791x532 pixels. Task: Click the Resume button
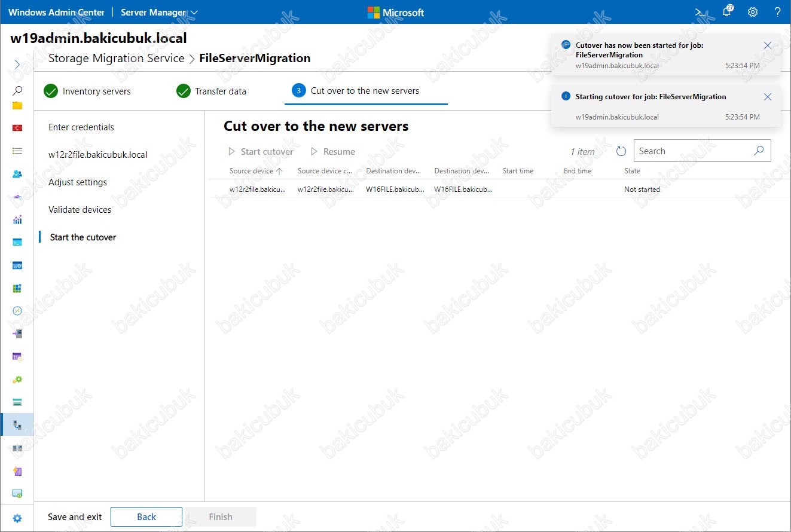pyautogui.click(x=333, y=152)
